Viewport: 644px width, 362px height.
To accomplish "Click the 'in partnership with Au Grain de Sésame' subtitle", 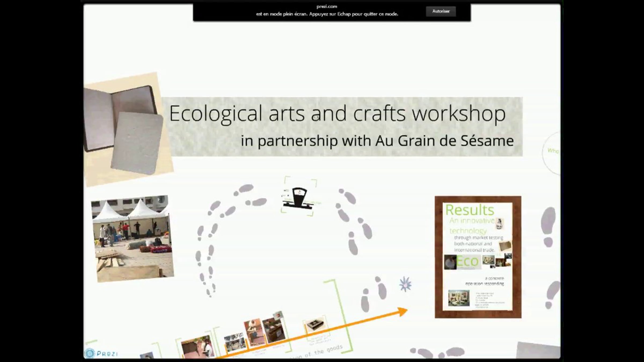I will [x=377, y=141].
